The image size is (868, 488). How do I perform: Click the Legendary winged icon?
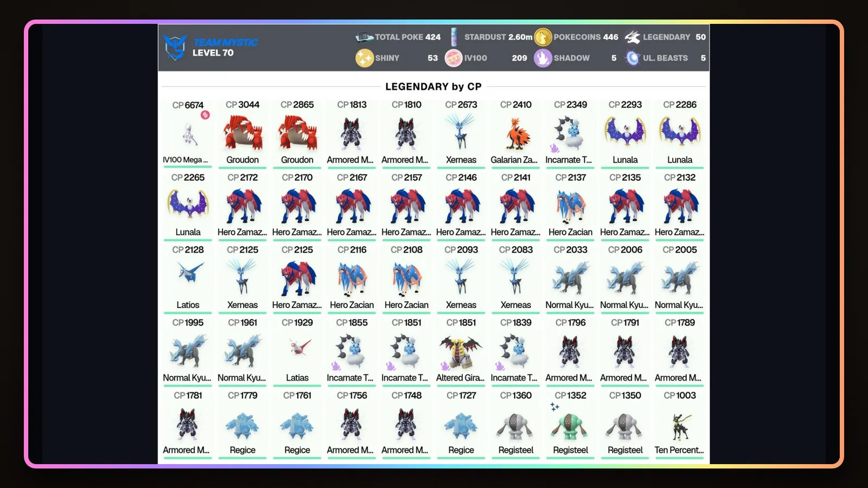pos(632,37)
